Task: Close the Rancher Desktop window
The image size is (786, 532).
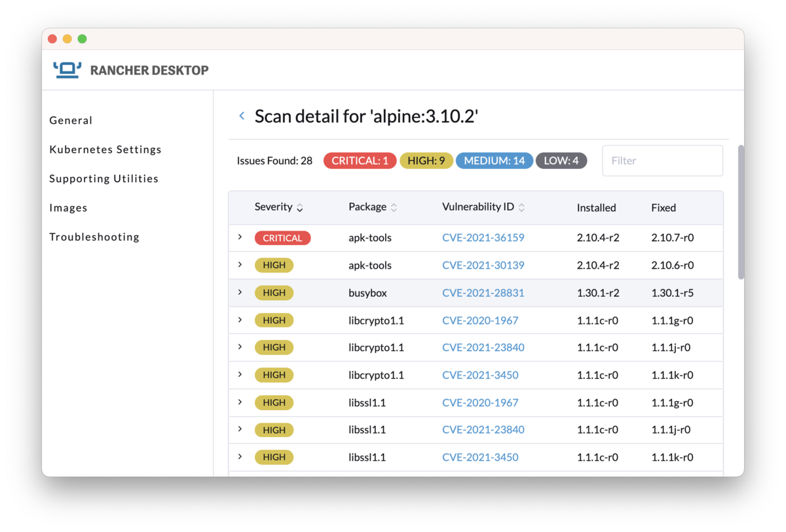Action: point(52,39)
